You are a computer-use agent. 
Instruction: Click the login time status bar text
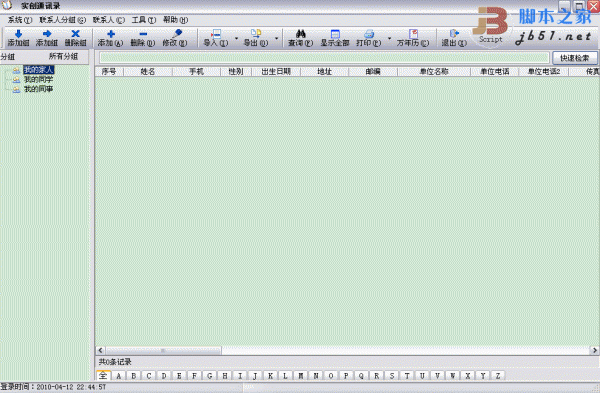pyautogui.click(x=53, y=387)
